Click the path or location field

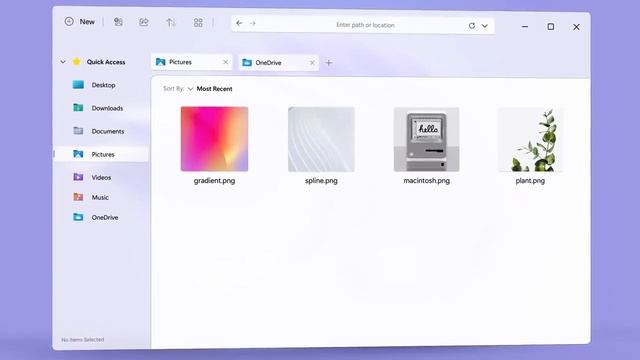pyautogui.click(x=363, y=25)
